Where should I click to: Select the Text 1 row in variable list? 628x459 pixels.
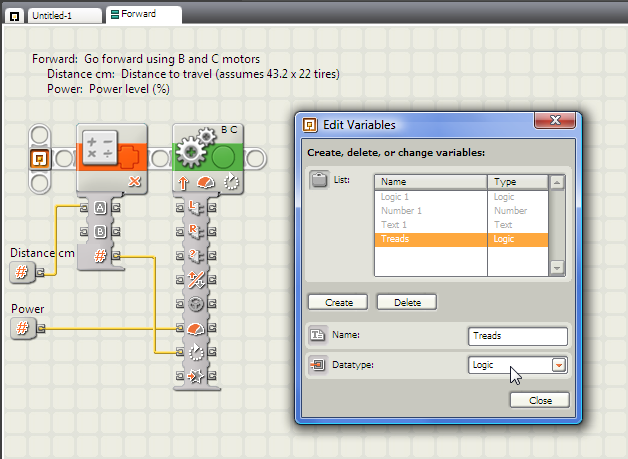click(x=461, y=225)
